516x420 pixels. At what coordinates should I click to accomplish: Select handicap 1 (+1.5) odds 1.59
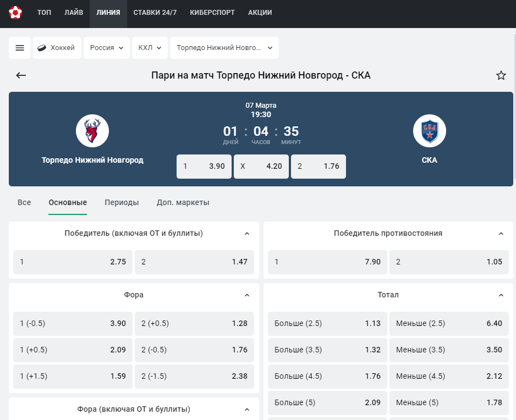[73, 376]
